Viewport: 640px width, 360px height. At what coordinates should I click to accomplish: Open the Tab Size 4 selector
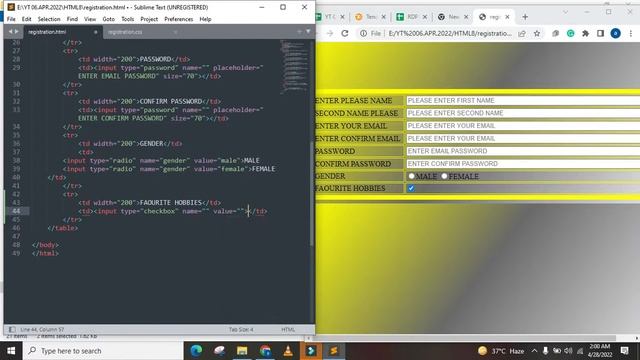241,329
